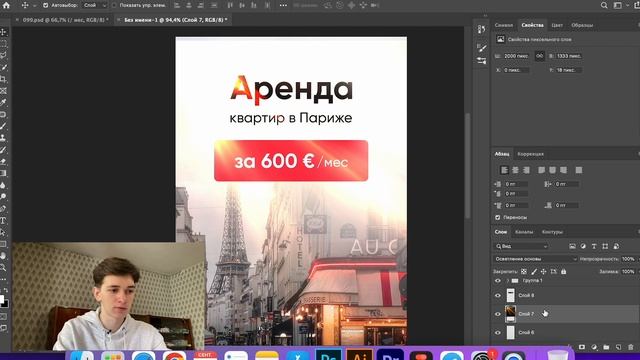Select the Слой 6 layer row
640x360 pixels.
[565, 332]
